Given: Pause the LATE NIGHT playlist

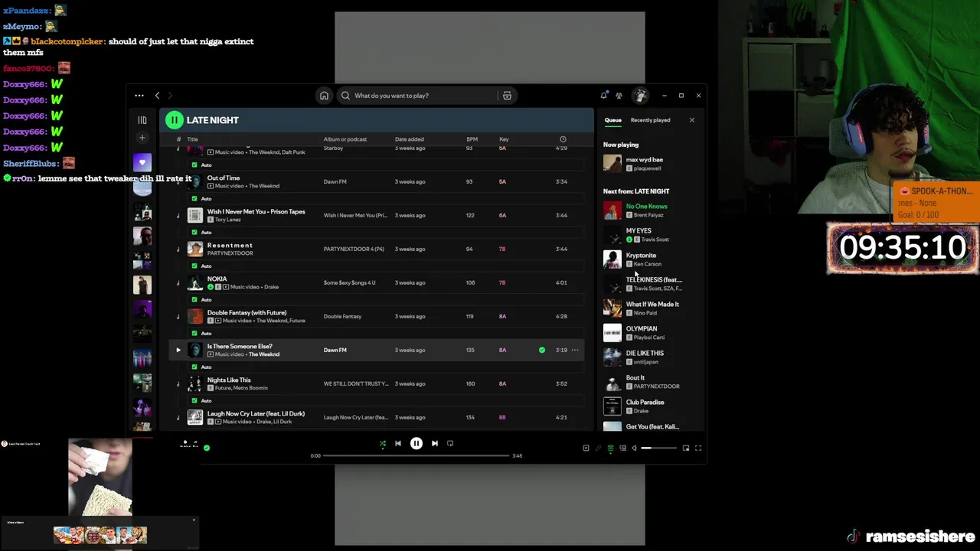Looking at the screenshot, I should click(x=175, y=120).
